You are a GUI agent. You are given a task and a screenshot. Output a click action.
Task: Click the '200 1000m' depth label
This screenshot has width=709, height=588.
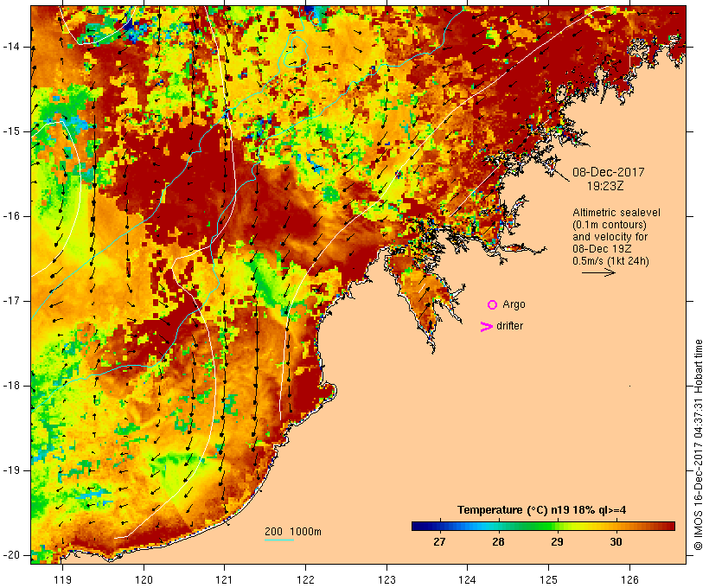pos(293,532)
